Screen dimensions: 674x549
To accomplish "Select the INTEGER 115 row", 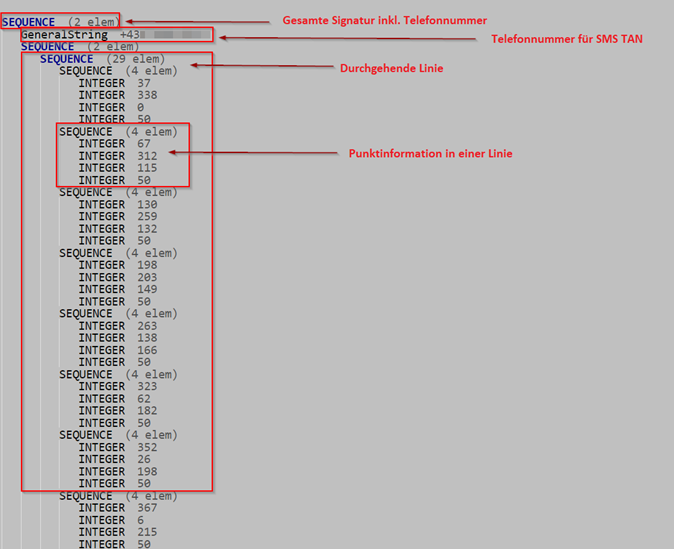I will [118, 168].
